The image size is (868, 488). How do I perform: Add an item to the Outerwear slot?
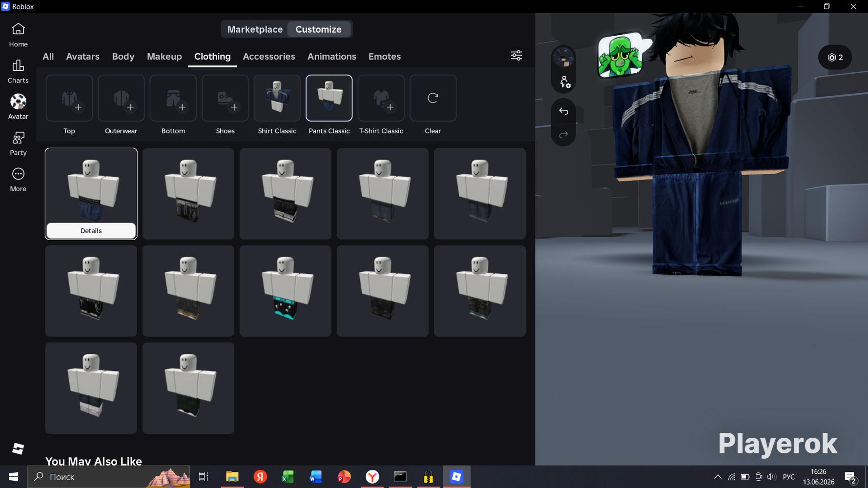121,98
